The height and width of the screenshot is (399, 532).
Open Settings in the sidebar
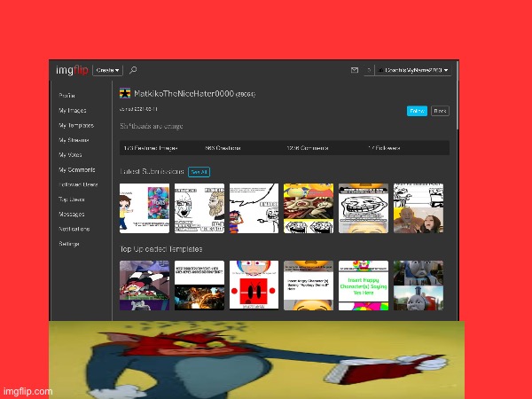pyautogui.click(x=69, y=244)
